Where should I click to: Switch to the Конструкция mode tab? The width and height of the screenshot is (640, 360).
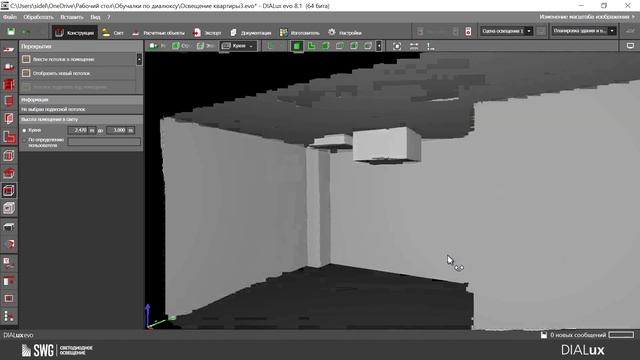75,32
